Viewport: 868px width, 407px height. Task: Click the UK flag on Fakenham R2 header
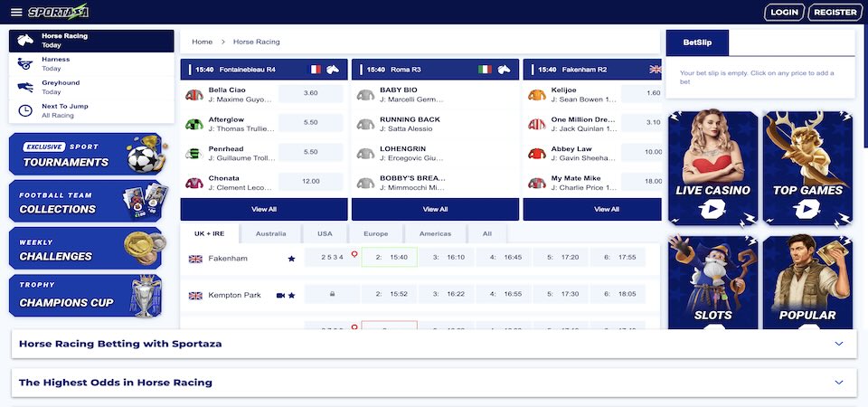pos(656,70)
